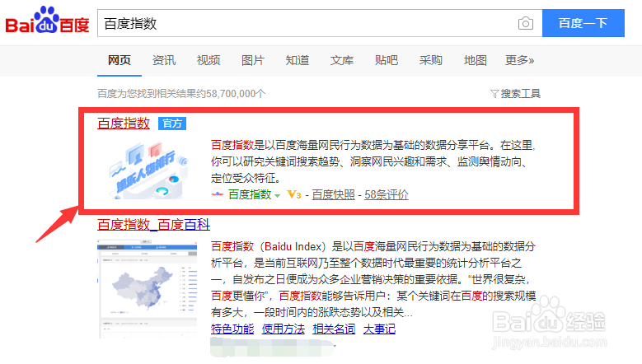Click green 百度指数 source link

click(x=250, y=194)
